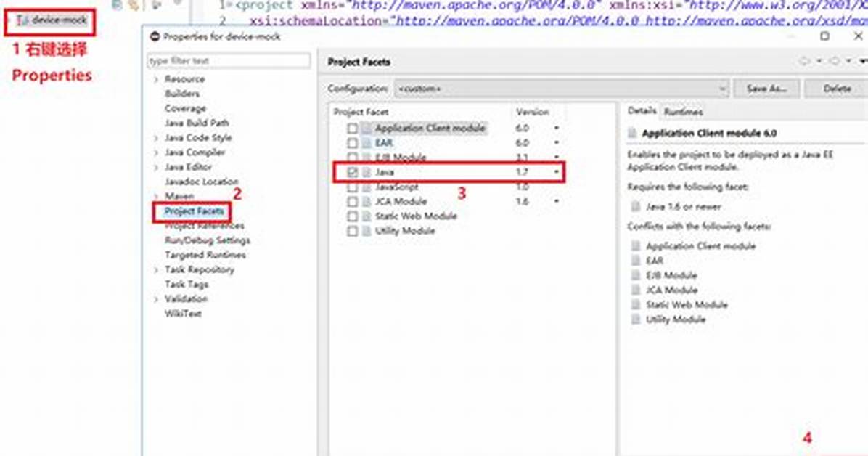Open Builders properties page

[182, 94]
